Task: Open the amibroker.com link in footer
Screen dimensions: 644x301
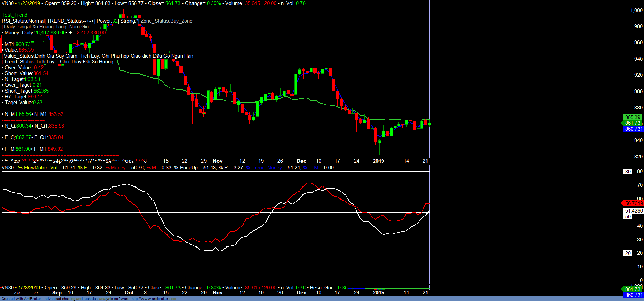Action: pos(153,299)
